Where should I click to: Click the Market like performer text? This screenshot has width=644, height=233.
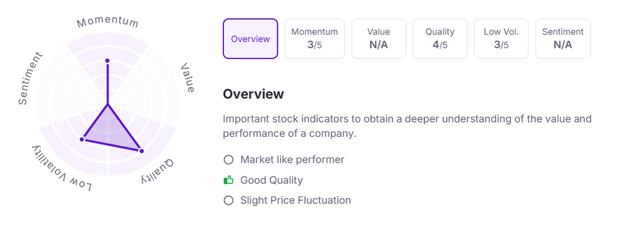(292, 160)
